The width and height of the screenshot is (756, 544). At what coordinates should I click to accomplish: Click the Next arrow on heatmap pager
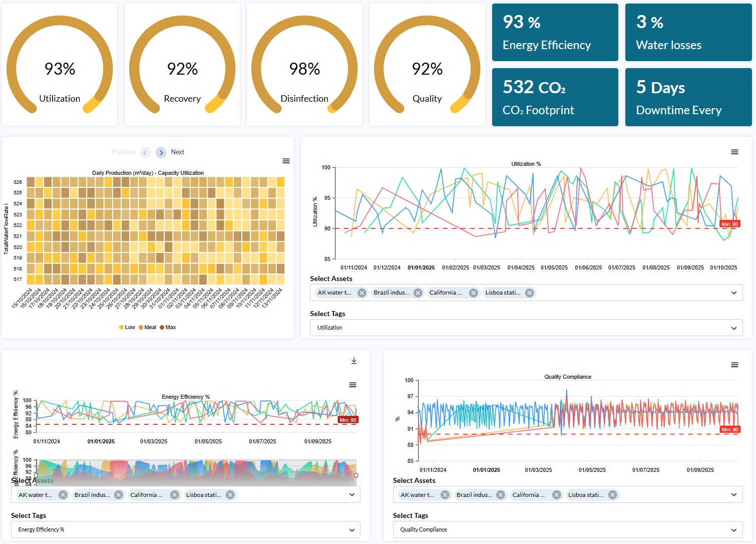(161, 152)
